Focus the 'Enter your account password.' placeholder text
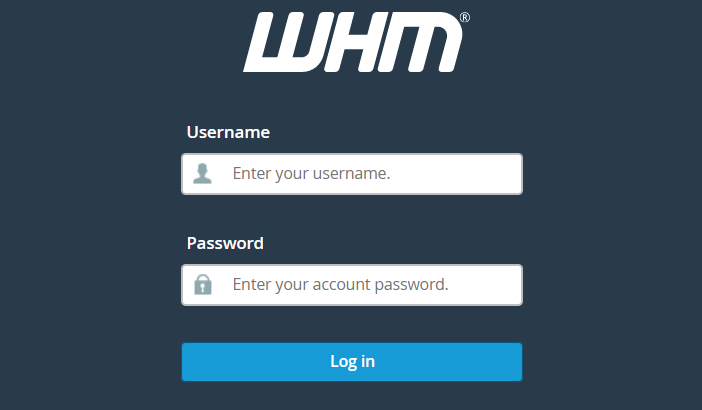This screenshot has height=410, width=702. coord(341,285)
